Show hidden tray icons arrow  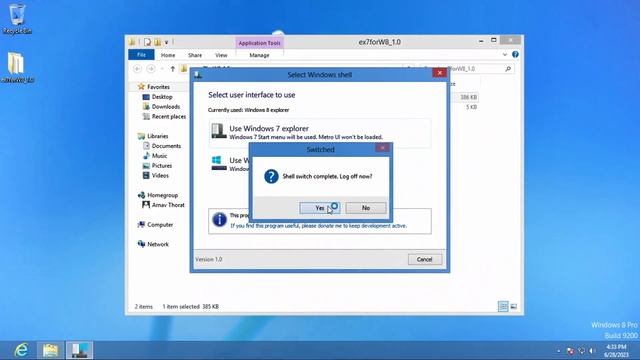(559, 351)
